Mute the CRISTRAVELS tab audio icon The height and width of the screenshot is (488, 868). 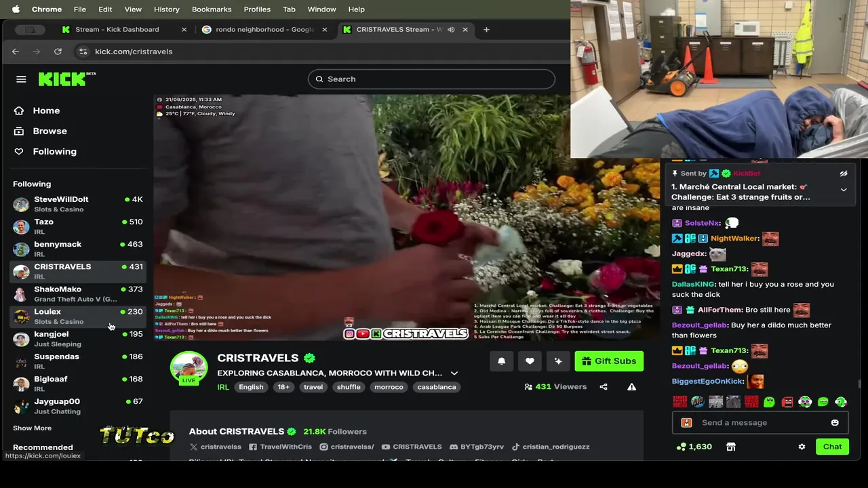click(x=451, y=30)
